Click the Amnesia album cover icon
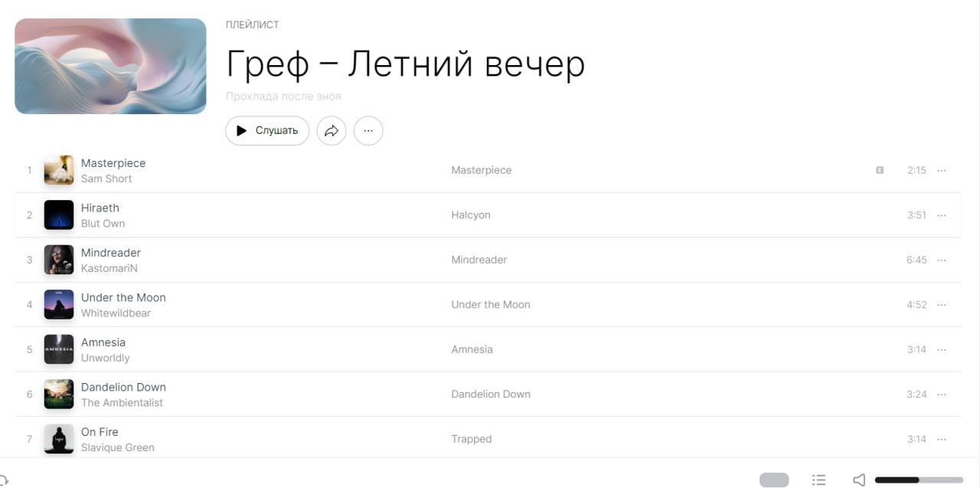 pyautogui.click(x=59, y=349)
